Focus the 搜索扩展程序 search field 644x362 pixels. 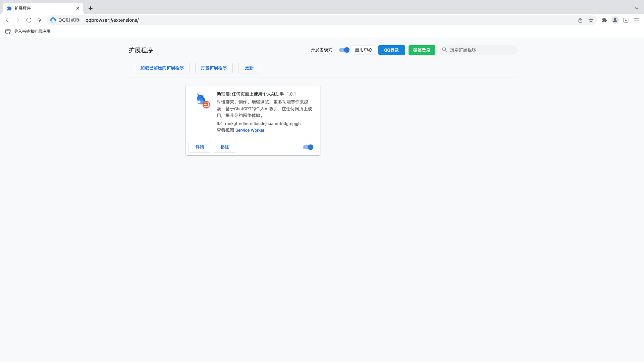point(478,50)
